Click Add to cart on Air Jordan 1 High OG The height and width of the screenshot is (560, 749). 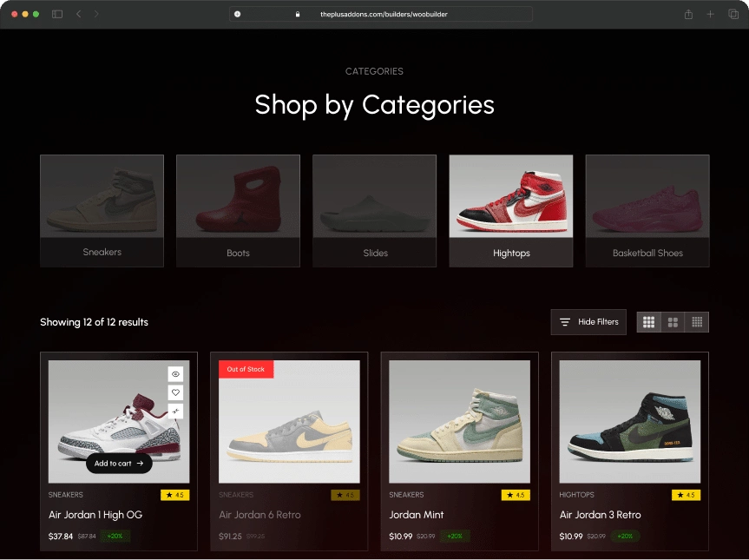point(119,463)
